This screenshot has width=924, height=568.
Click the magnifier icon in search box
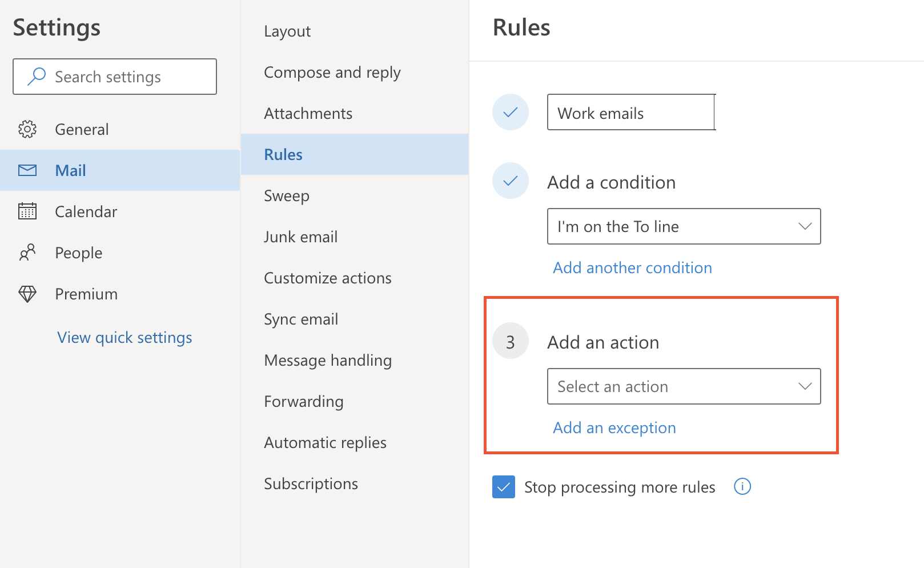[37, 77]
